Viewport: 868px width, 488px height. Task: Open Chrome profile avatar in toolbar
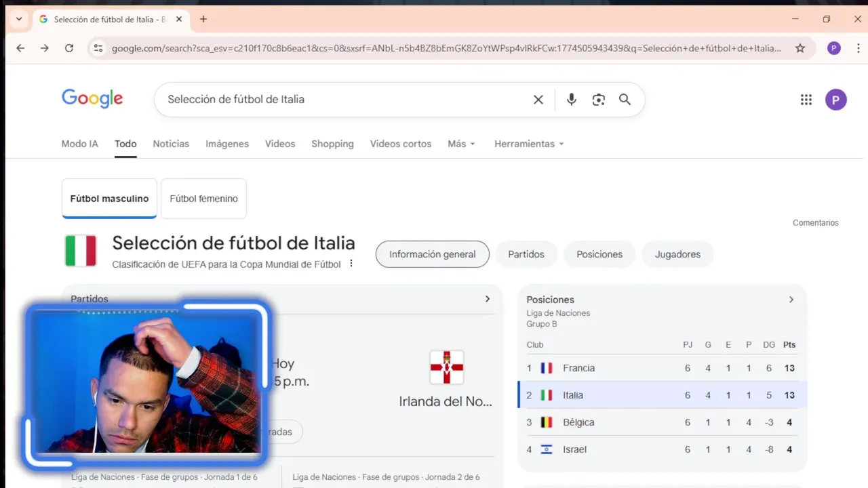tap(834, 48)
